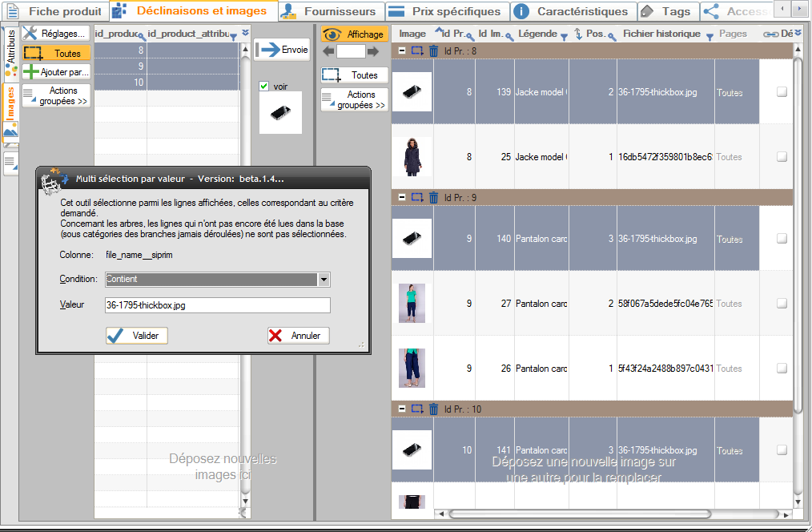Viewport: 812px width, 532px height.
Task: Click the Valider button in dialog
Action: [137, 336]
